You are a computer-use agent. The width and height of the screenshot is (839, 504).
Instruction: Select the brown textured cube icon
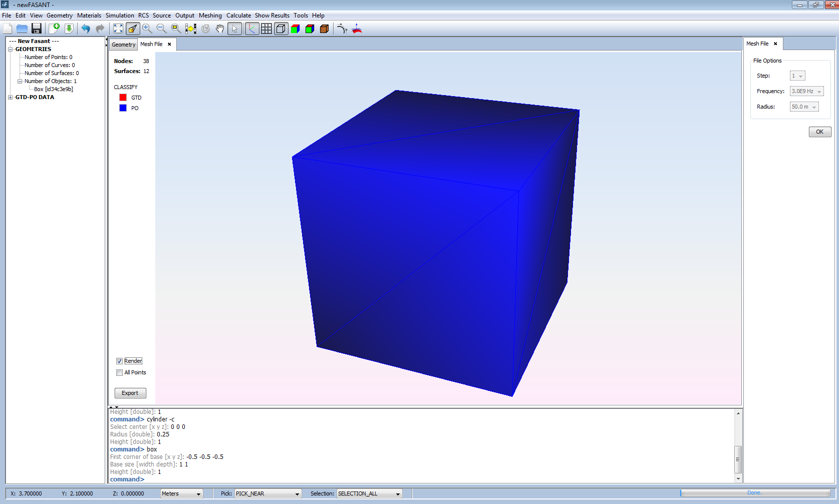tap(324, 29)
